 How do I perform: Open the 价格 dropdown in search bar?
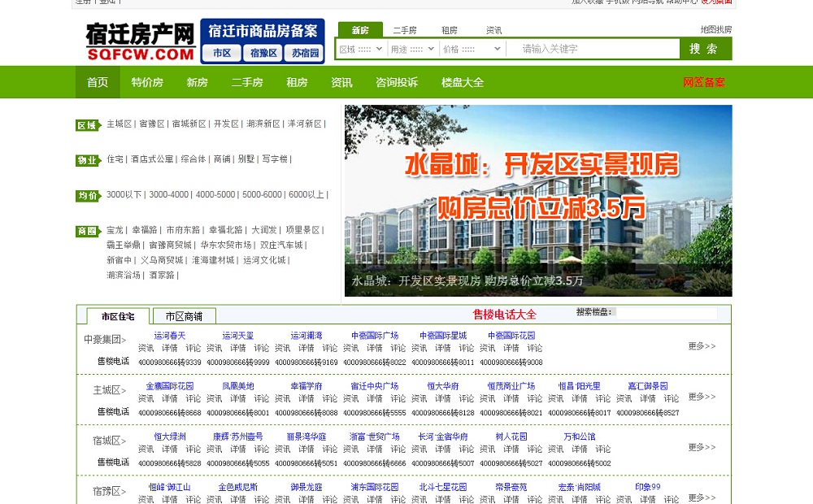pos(472,50)
